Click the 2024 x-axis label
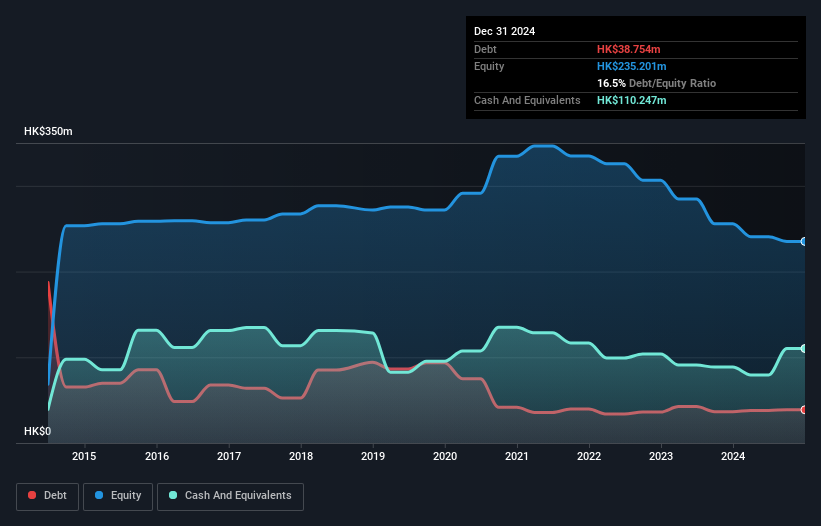 [x=733, y=456]
